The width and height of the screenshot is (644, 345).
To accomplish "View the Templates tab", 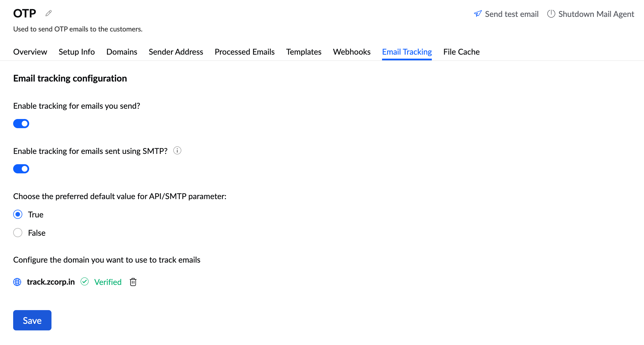I will click(x=303, y=52).
